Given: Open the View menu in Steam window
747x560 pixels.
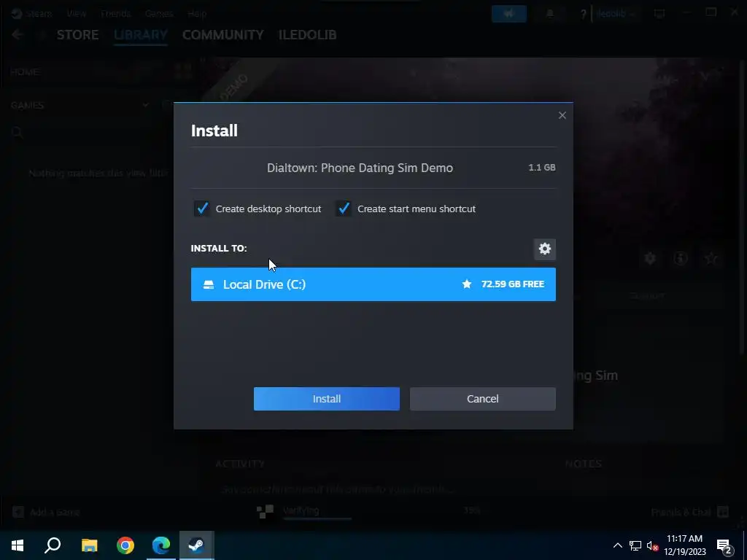Looking at the screenshot, I should [x=76, y=13].
